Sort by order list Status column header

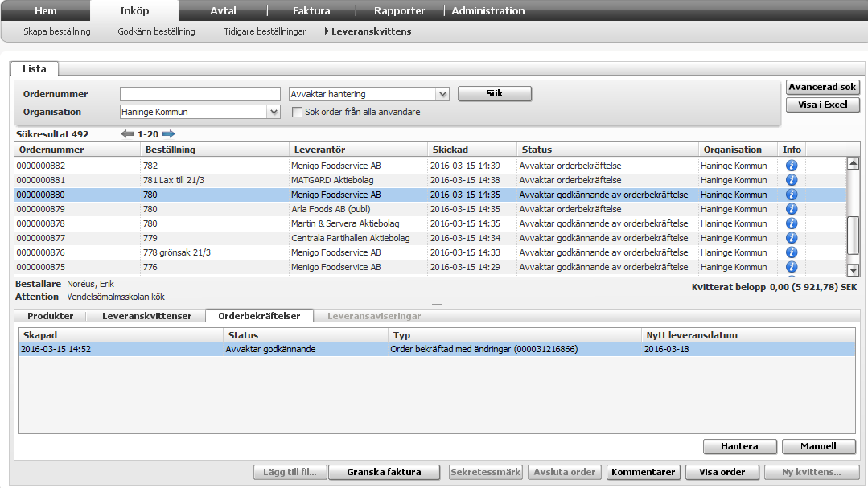(608, 150)
